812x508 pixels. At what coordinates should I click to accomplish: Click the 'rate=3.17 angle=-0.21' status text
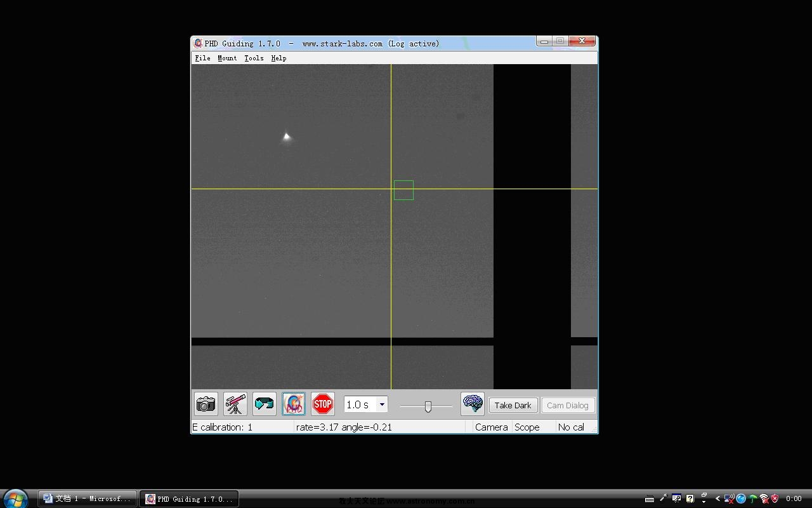(x=344, y=427)
